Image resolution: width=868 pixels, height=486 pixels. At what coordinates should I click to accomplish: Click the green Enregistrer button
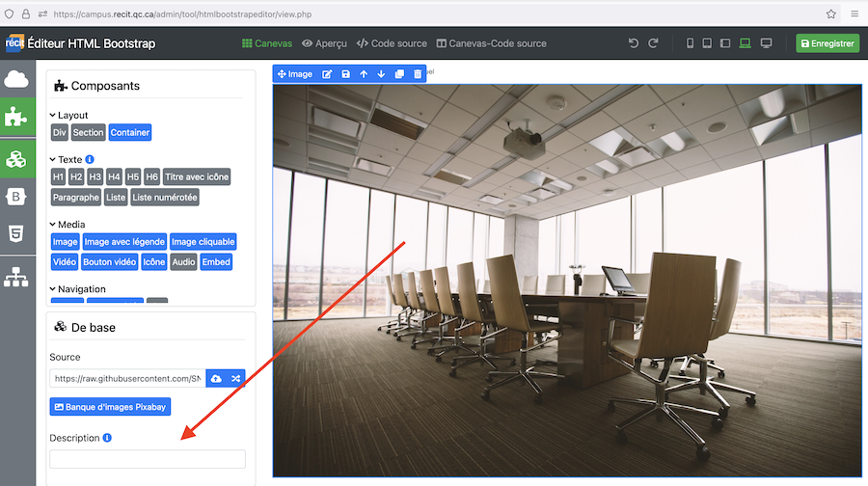pyautogui.click(x=827, y=43)
